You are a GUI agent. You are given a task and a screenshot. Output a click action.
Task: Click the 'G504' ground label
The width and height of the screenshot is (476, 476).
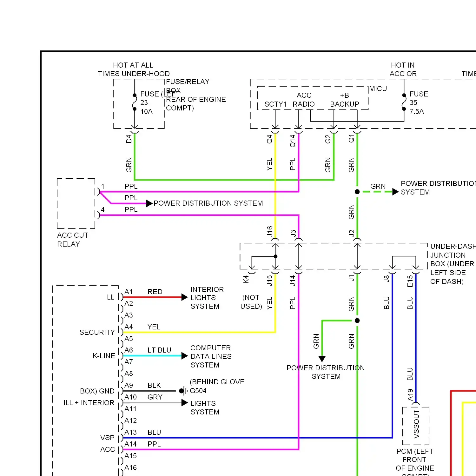click(198, 391)
